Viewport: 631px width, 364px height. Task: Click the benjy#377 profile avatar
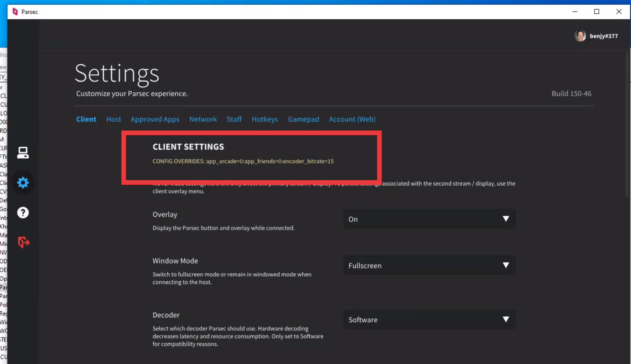click(x=580, y=36)
